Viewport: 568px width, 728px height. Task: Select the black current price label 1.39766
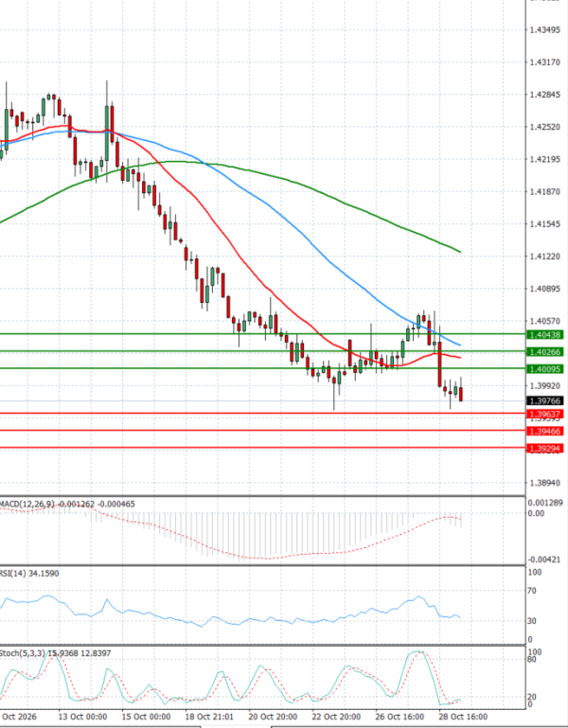tap(544, 400)
